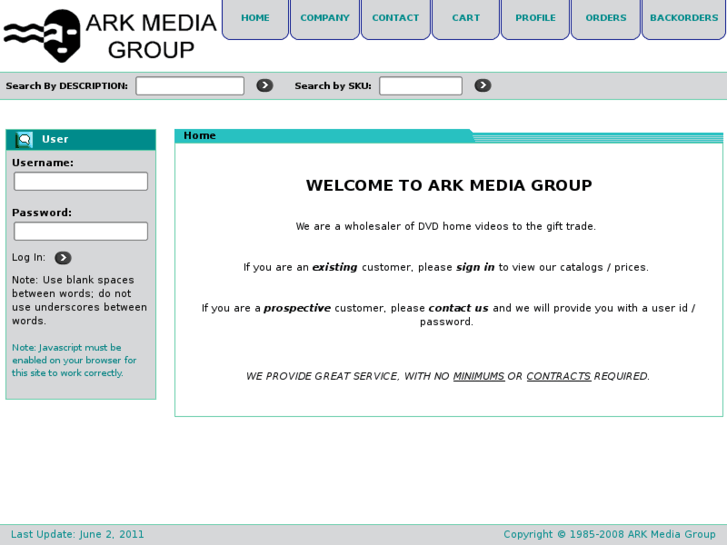Submit the SKU search arrow button

[483, 85]
